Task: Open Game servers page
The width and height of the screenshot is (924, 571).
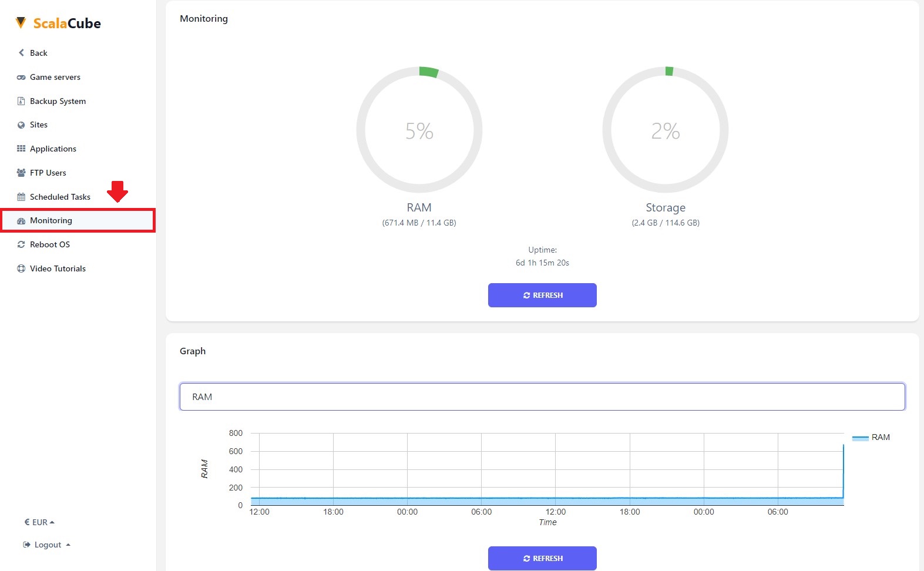Action: 55,77
